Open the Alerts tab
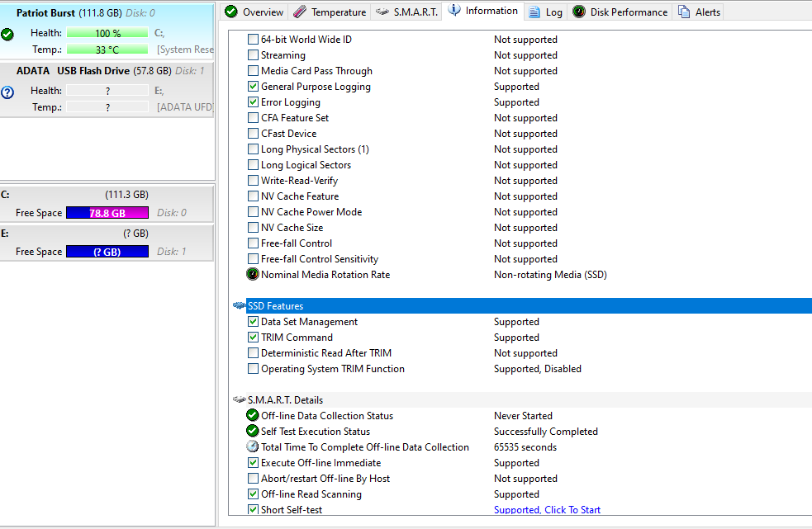Viewport: 812px width, 529px height. point(699,12)
